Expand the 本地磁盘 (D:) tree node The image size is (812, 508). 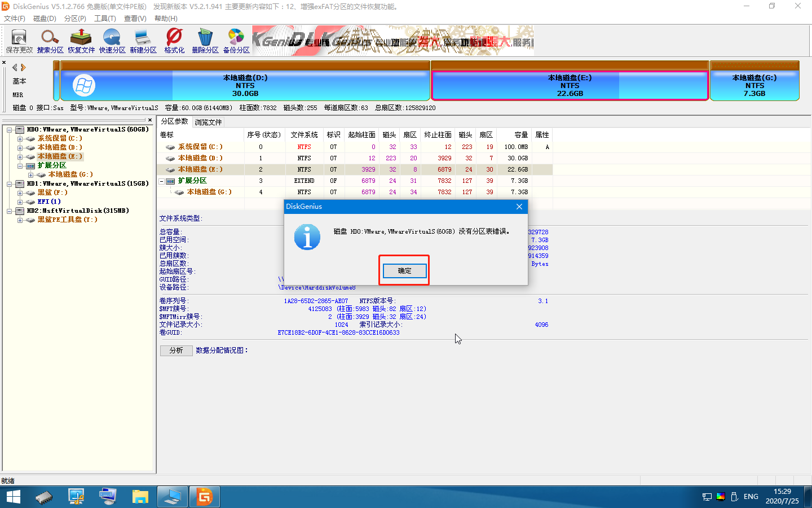[x=20, y=148]
